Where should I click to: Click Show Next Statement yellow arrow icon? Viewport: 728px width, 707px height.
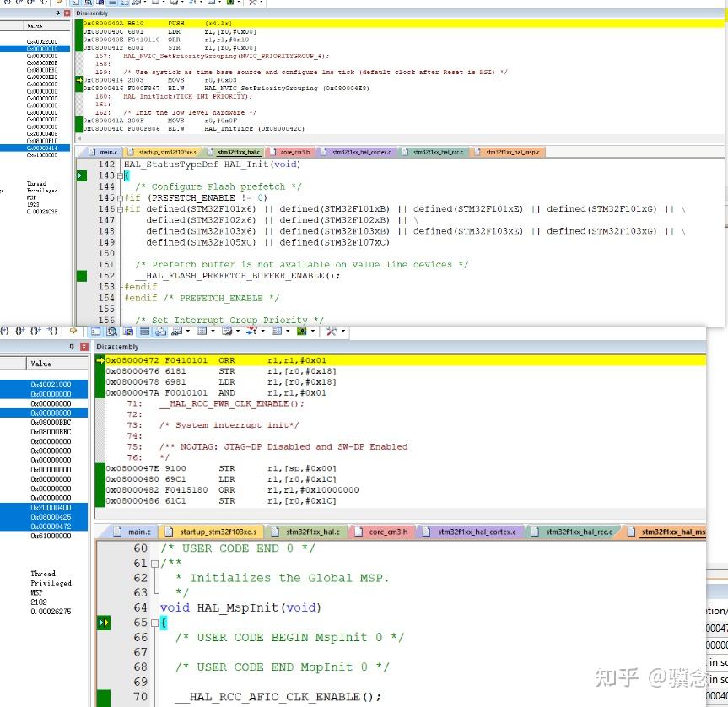coord(73,331)
